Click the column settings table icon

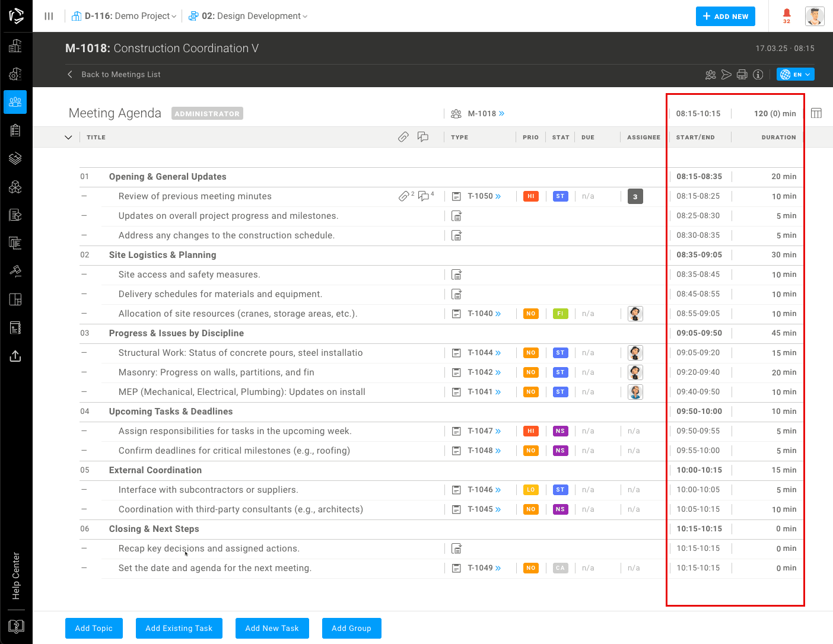[x=816, y=113]
